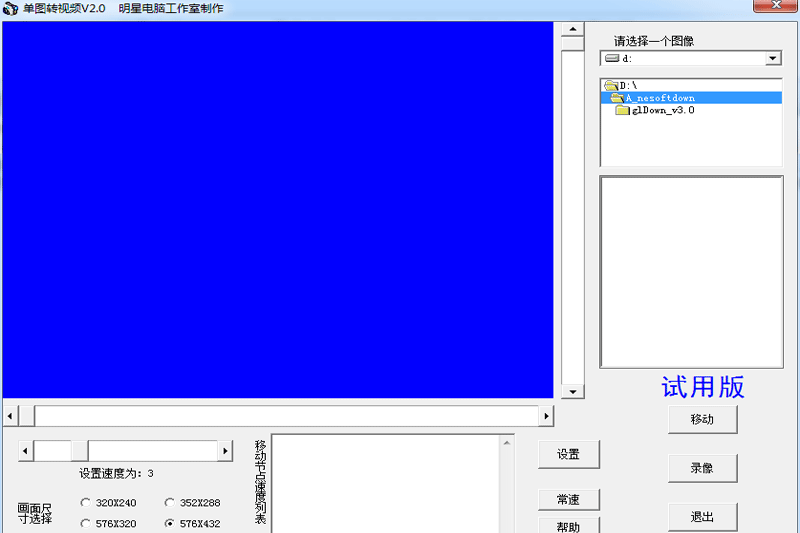Image resolution: width=800 pixels, height=533 pixels.
Task: Select the d: drive combo box
Action: pyautogui.click(x=691, y=58)
